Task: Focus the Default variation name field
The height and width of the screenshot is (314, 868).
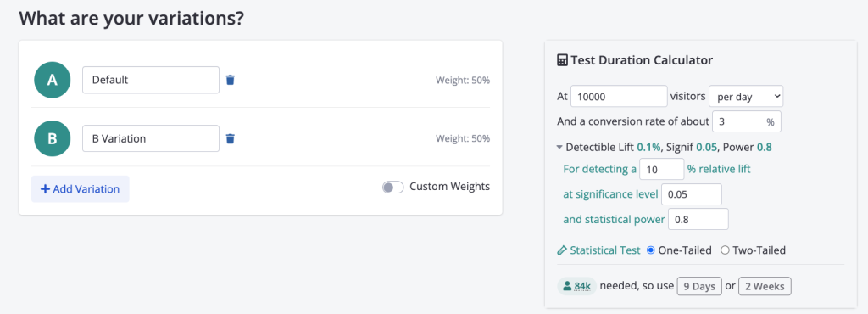Action: pos(151,81)
